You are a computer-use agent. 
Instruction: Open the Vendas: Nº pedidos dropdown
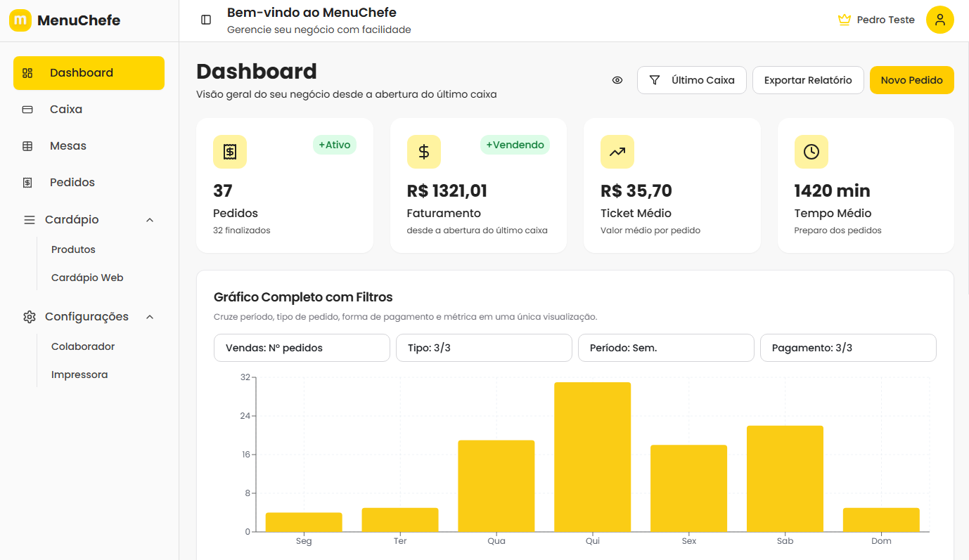[302, 348]
